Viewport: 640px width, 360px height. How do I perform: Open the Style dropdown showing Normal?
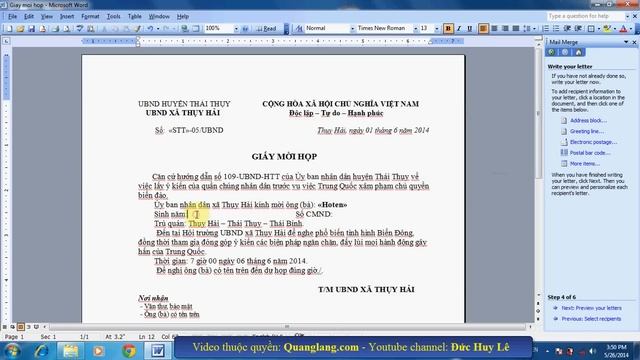pyautogui.click(x=352, y=29)
